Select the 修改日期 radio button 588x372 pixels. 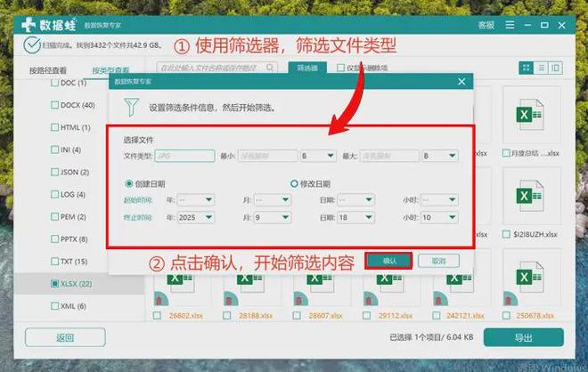coord(294,183)
